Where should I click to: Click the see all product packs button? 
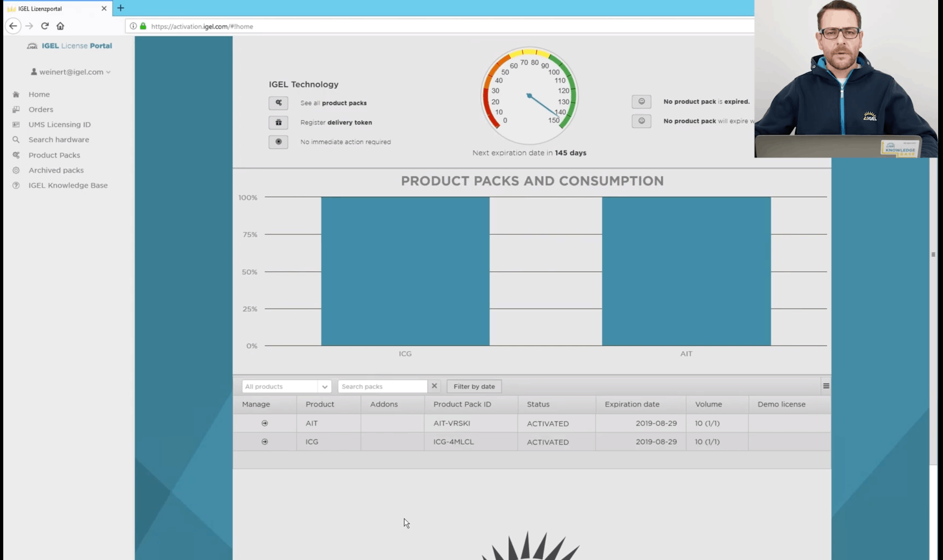[278, 103]
